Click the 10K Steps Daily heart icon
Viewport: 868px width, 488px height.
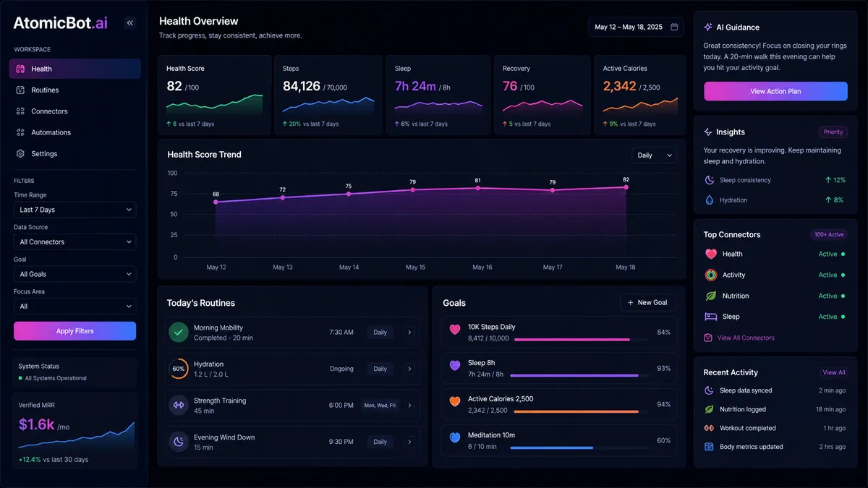pyautogui.click(x=455, y=330)
